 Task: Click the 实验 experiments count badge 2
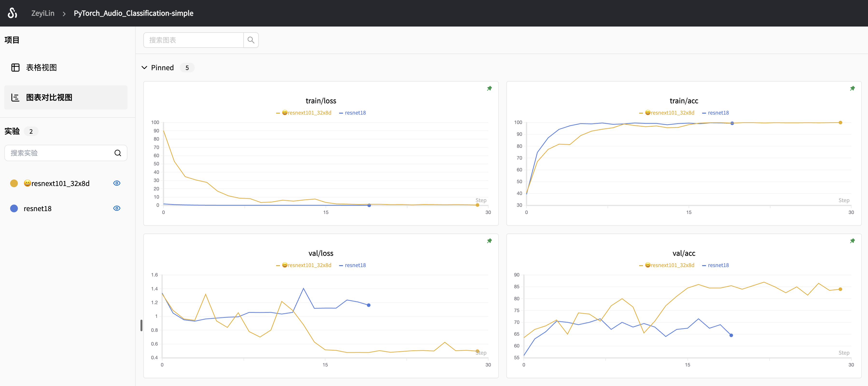tap(31, 131)
